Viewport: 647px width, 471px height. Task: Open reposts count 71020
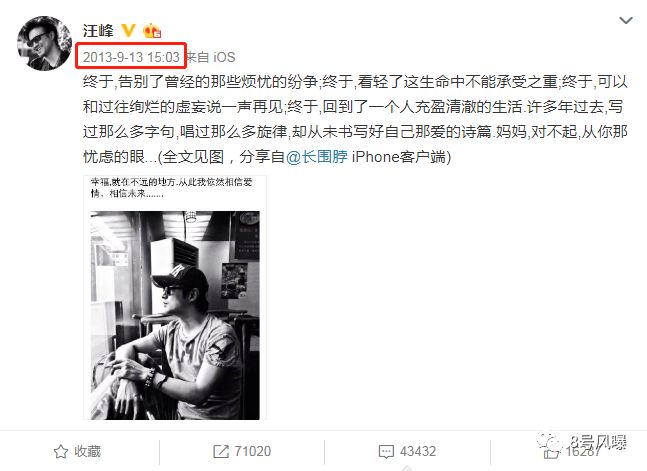tap(253, 451)
